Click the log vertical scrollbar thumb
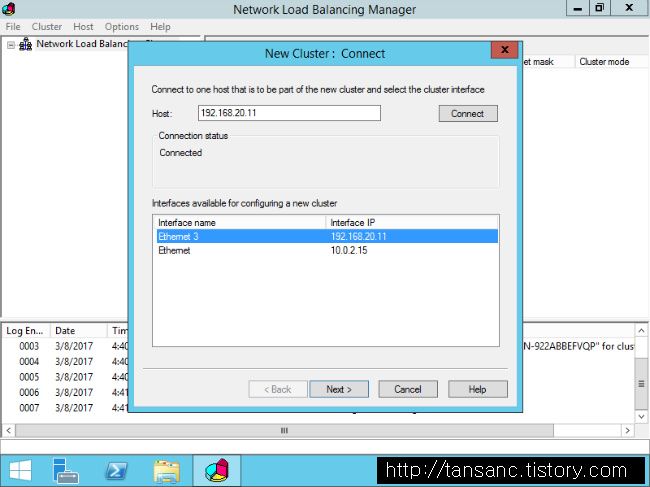 (x=641, y=384)
